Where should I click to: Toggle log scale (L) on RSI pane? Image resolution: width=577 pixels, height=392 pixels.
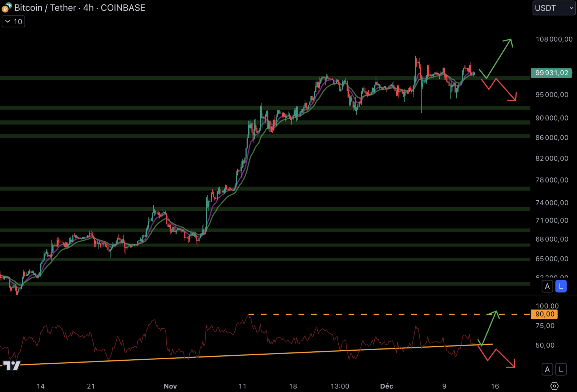pos(561,369)
